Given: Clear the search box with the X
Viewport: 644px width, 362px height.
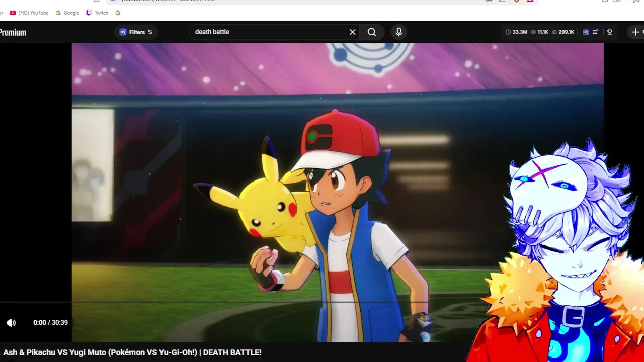Looking at the screenshot, I should point(353,32).
